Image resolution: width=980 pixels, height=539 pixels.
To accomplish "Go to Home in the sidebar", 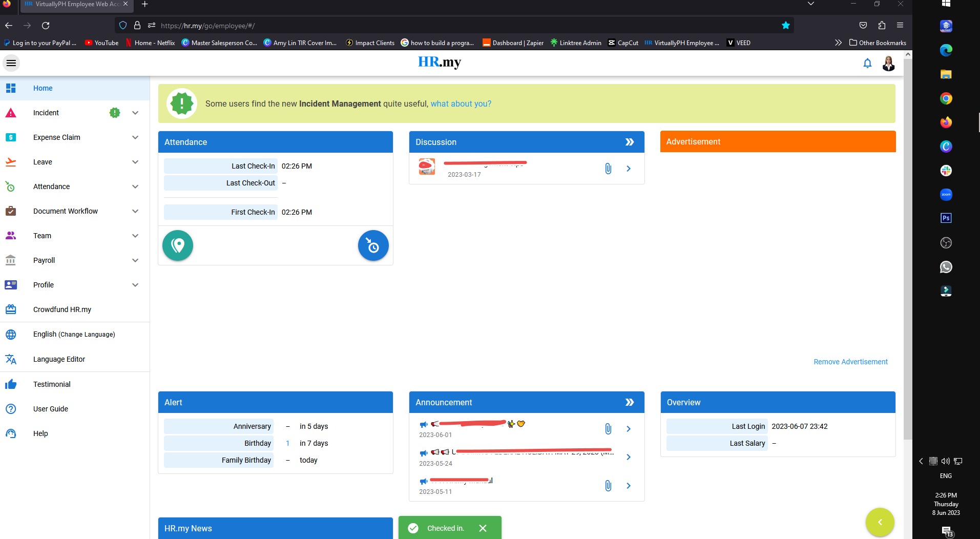I will pos(75,88).
